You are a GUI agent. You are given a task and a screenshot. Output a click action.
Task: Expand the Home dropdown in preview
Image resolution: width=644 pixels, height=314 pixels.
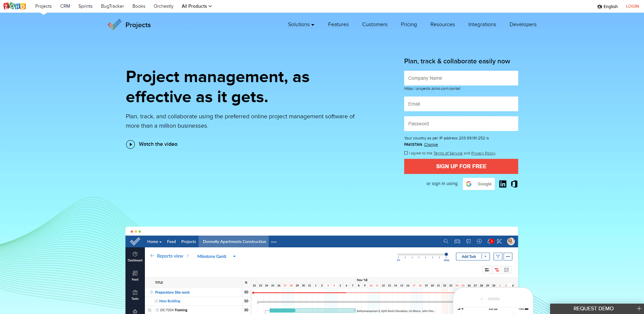click(154, 242)
